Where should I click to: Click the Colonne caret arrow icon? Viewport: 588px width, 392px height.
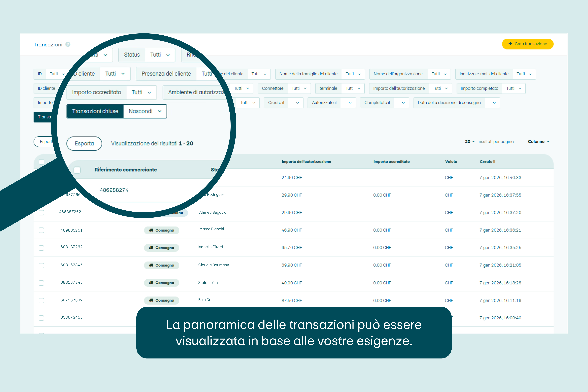(x=548, y=141)
